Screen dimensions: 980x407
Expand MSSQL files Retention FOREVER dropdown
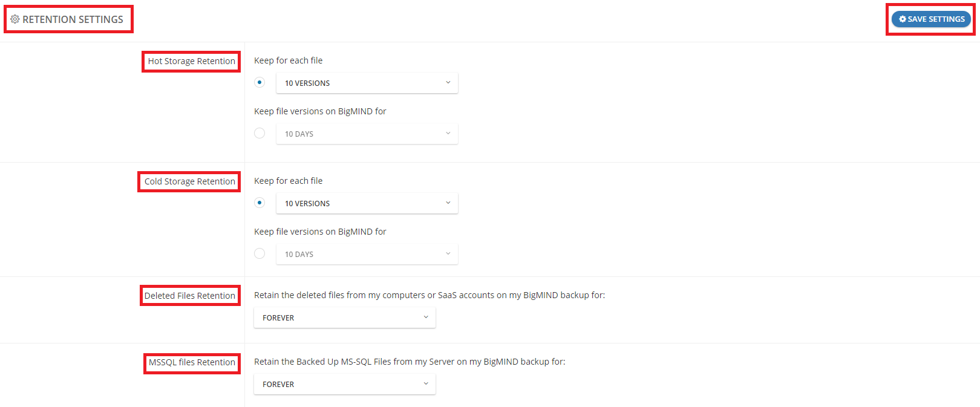344,384
